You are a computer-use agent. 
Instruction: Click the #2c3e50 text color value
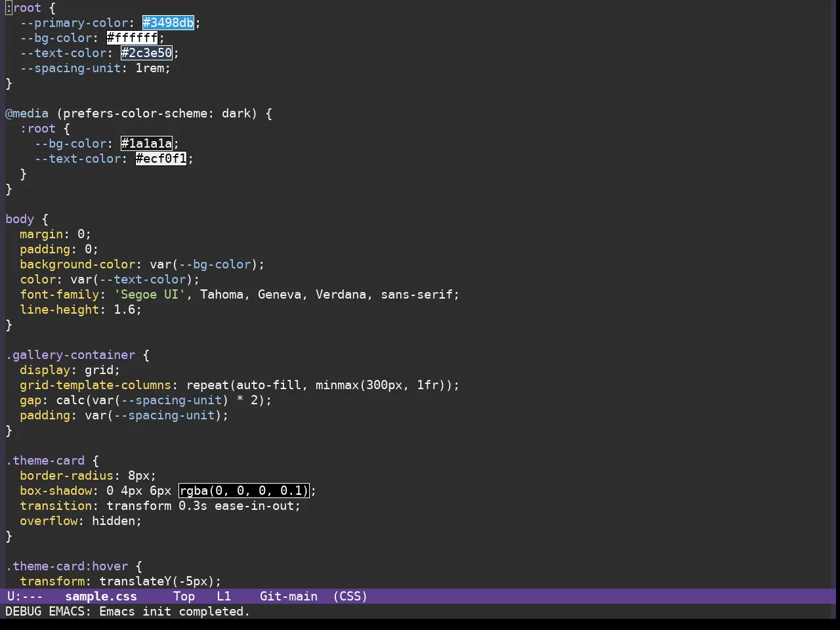[x=146, y=53]
